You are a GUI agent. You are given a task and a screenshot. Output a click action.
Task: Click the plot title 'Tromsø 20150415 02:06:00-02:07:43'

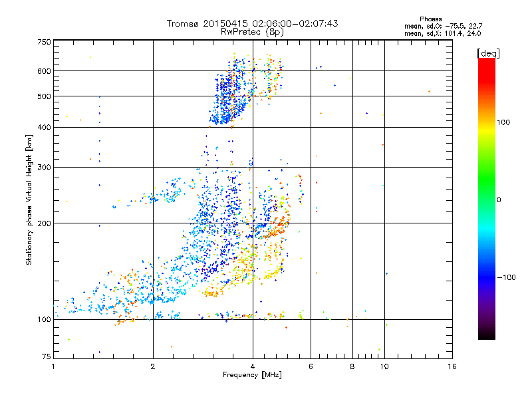click(252, 23)
